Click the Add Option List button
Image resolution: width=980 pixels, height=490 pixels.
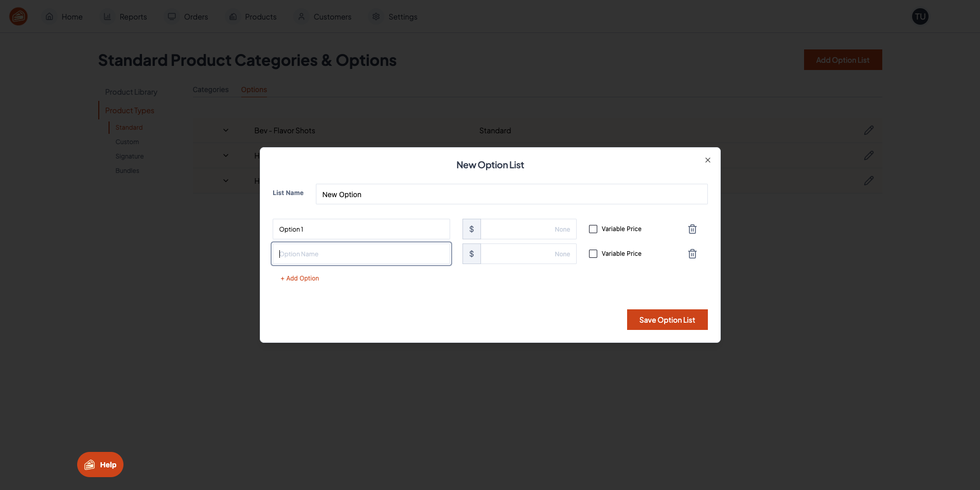coord(843,60)
